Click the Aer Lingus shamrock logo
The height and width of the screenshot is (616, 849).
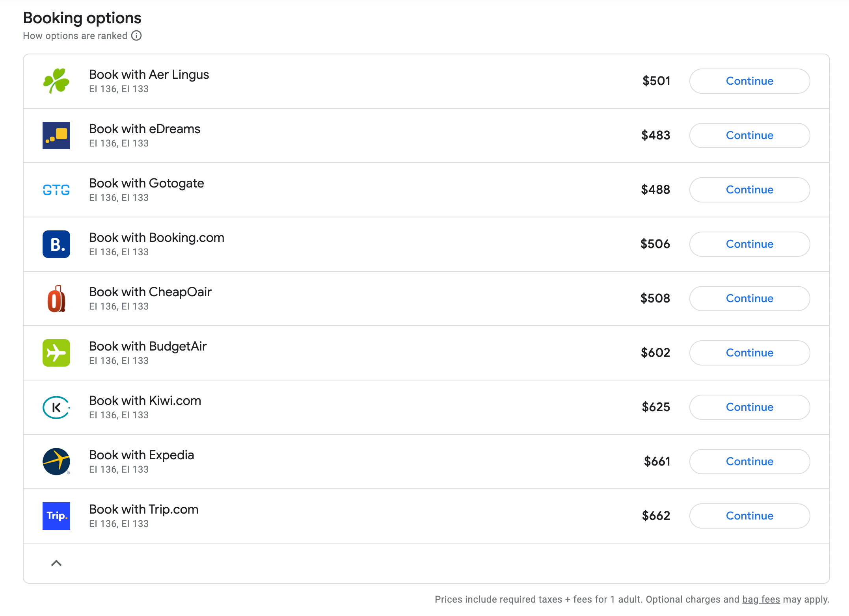pos(56,81)
